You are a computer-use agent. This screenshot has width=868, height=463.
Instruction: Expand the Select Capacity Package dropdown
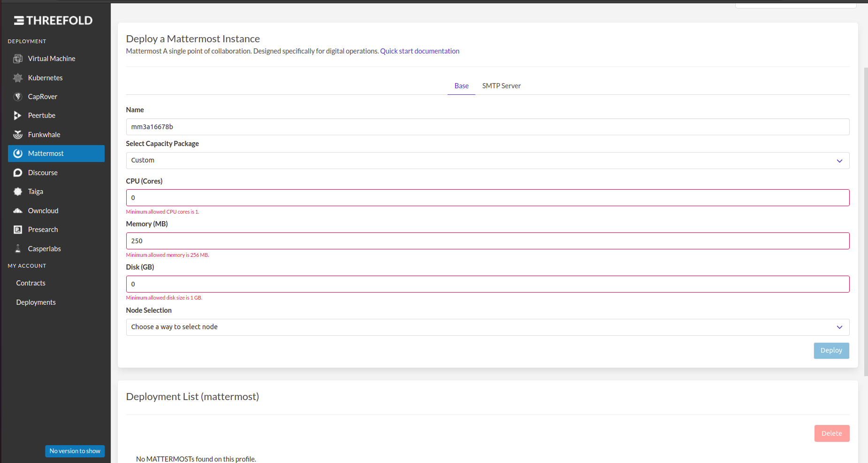tap(487, 160)
